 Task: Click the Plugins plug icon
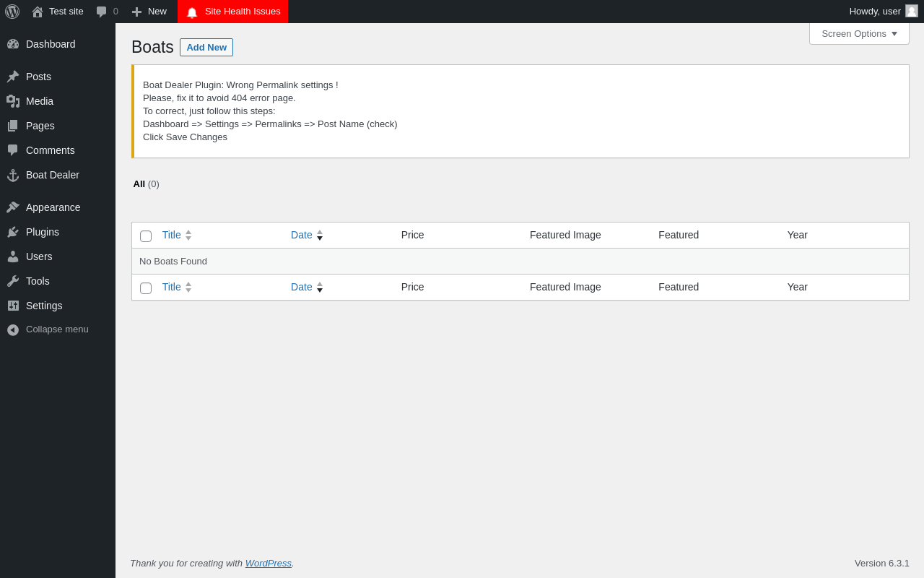pyautogui.click(x=13, y=232)
